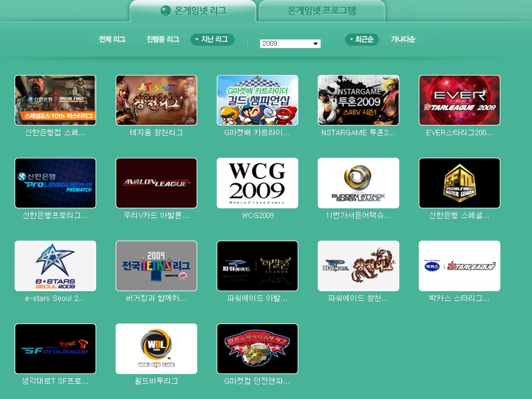Open the 박카스 Starleague logo tile
This screenshot has width=532, height=399.
(459, 266)
